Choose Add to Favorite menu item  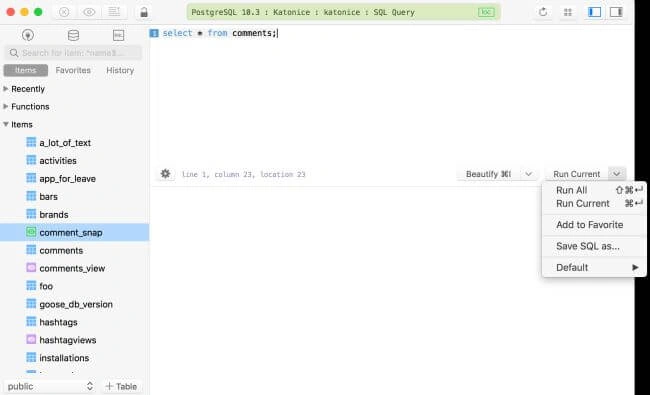click(594, 225)
